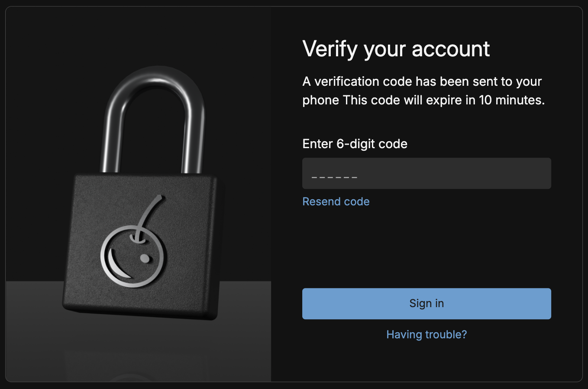588x389 pixels.
Task: Request a new code via Resend code
Action: [336, 201]
